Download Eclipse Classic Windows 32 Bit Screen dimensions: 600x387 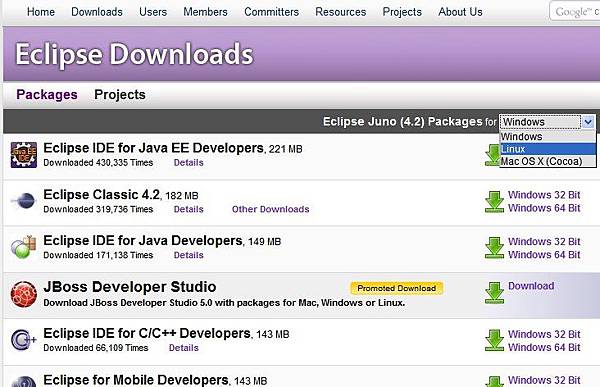(544, 195)
